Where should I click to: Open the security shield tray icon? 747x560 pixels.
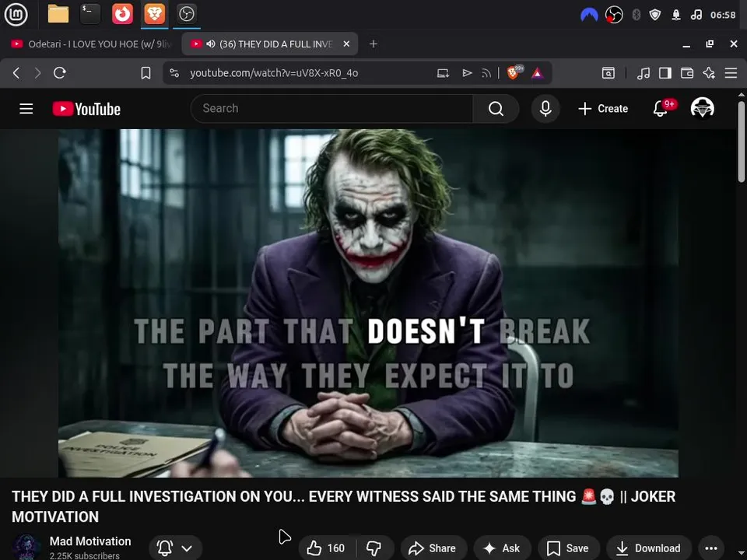click(x=655, y=16)
